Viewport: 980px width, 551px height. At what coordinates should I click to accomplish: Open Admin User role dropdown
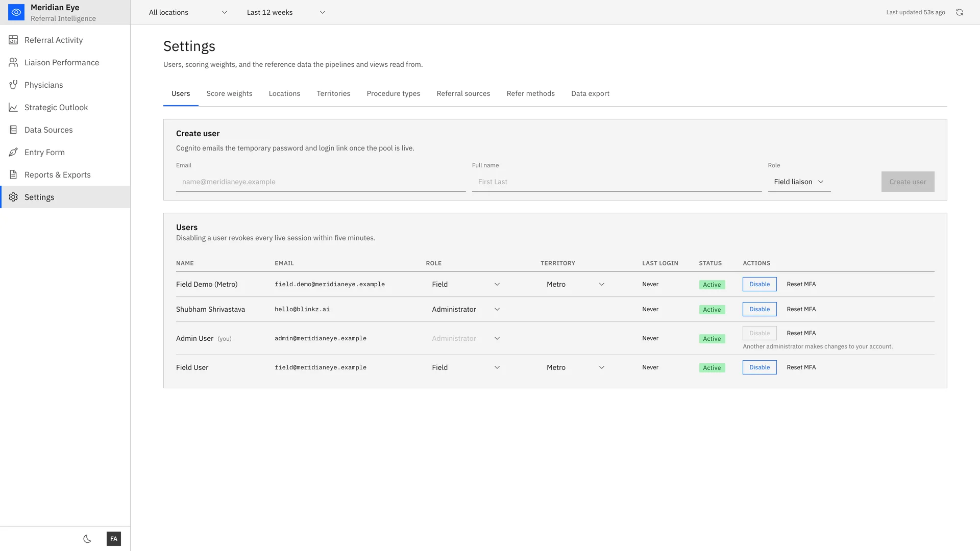pyautogui.click(x=465, y=338)
